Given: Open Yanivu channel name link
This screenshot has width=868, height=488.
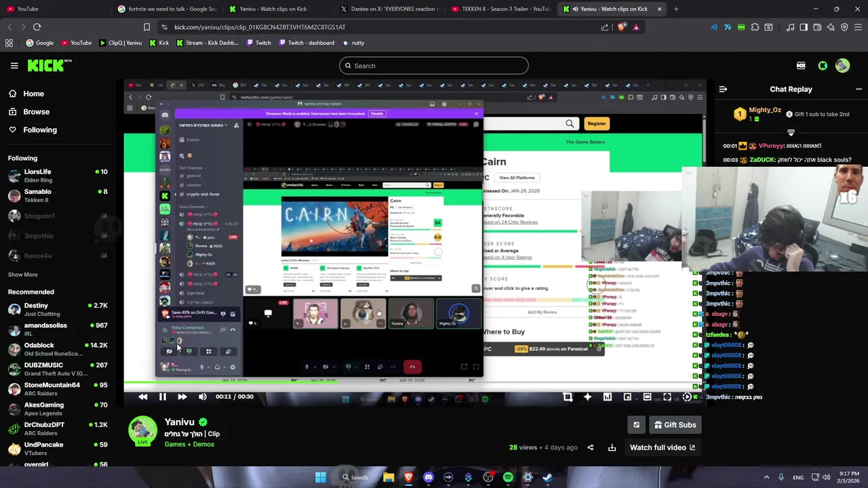Looking at the screenshot, I should click(179, 422).
